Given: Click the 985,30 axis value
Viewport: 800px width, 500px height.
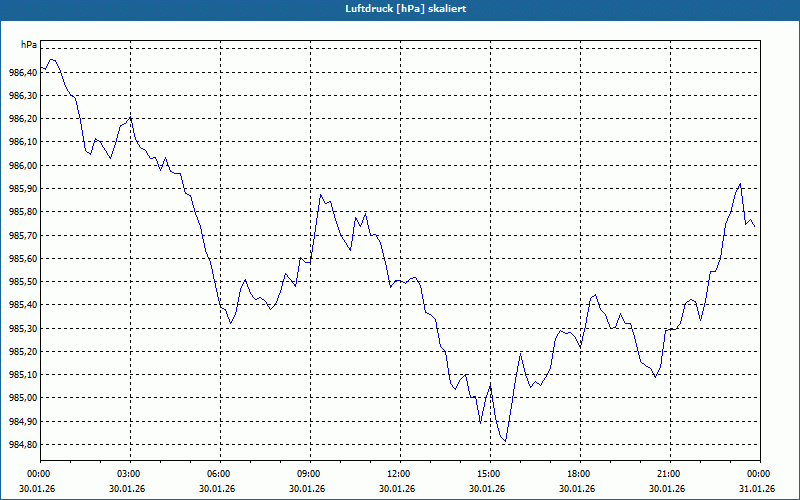Looking at the screenshot, I should click(23, 329).
